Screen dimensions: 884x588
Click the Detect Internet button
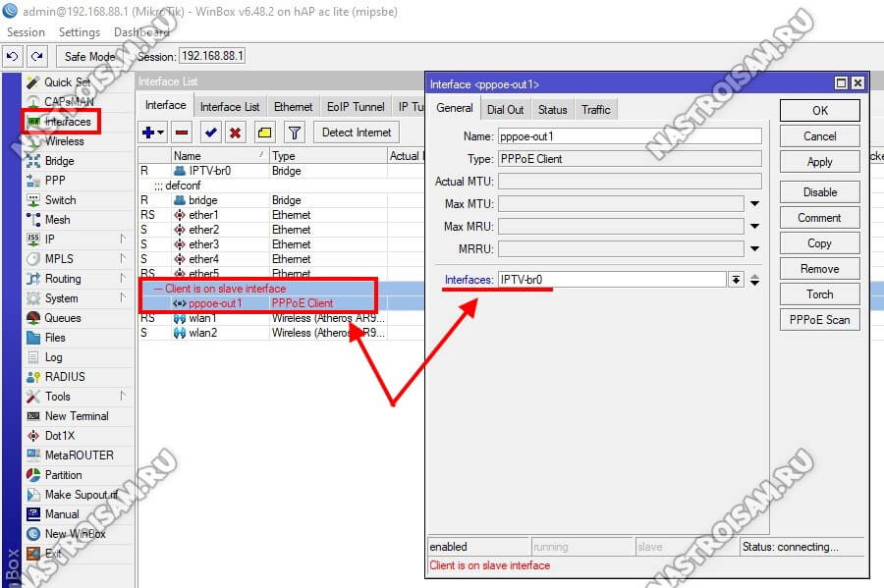point(357,133)
